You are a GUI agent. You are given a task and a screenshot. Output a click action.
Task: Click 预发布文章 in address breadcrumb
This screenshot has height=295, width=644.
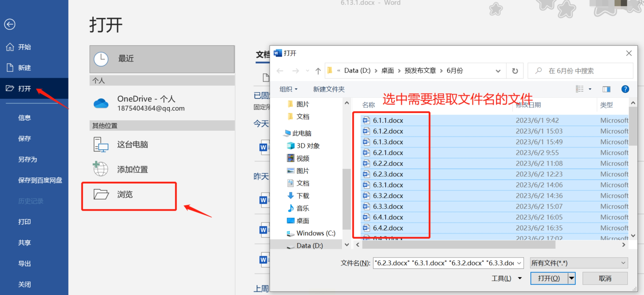(x=420, y=71)
